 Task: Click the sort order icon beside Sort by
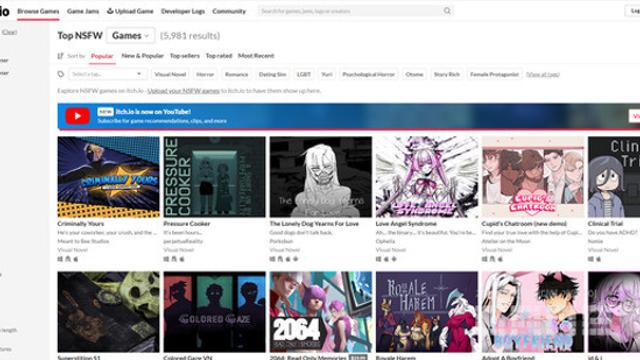[60, 56]
